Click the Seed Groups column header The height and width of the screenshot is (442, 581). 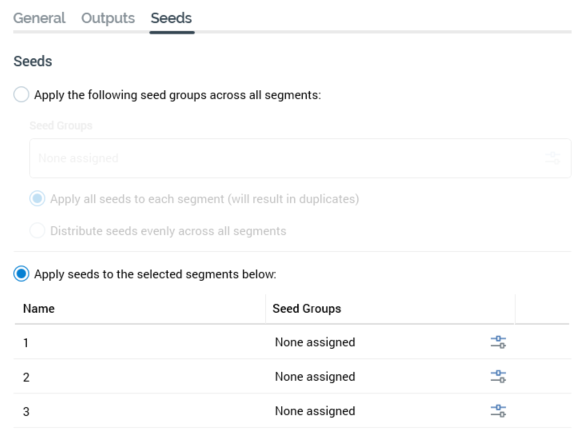click(307, 309)
